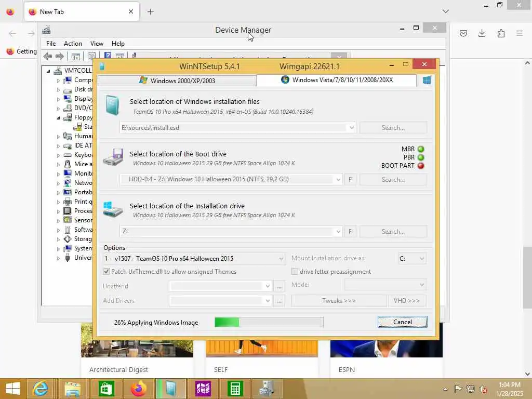532x399 pixels.
Task: Click the green PBR status indicator
Action: [x=421, y=157]
